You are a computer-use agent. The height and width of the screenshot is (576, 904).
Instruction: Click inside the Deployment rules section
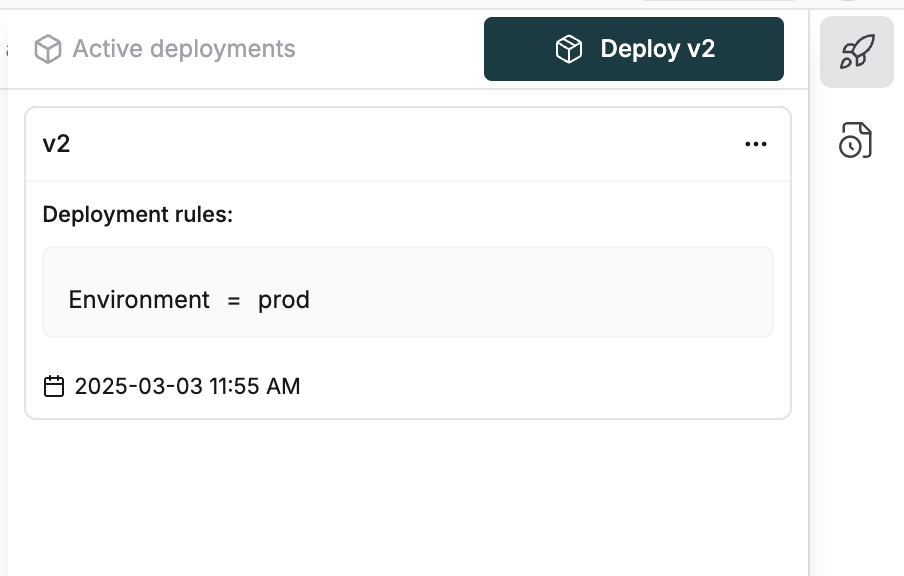(x=136, y=214)
